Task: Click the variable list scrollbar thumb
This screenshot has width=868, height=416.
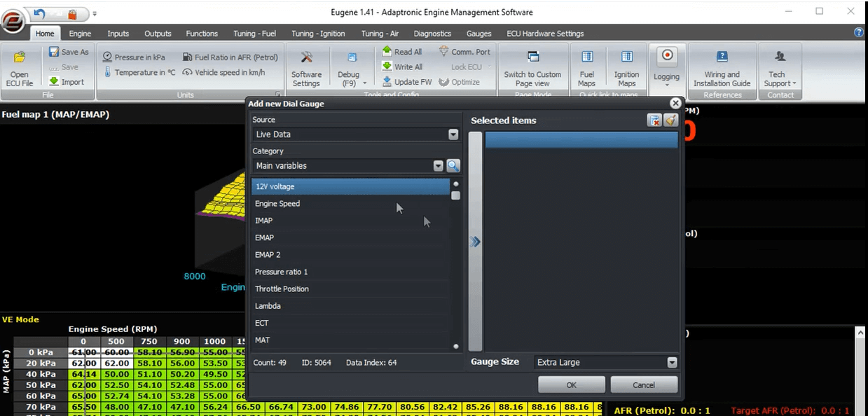Action: point(456,195)
